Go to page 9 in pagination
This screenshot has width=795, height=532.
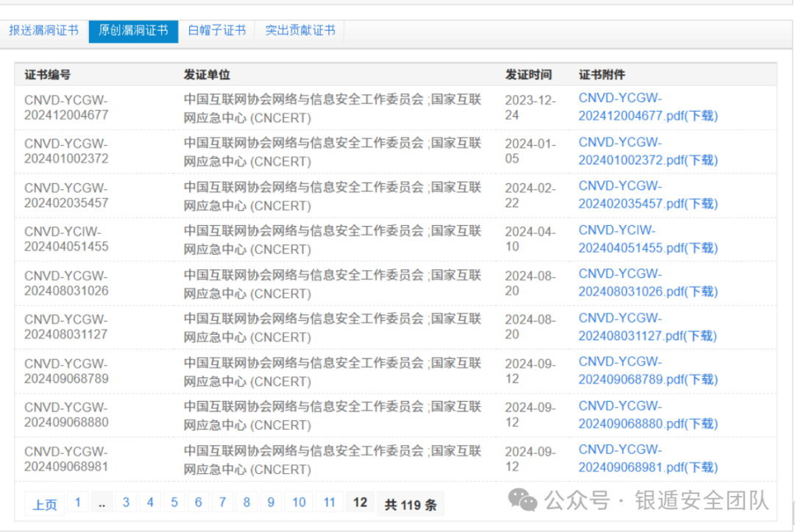coord(271,503)
